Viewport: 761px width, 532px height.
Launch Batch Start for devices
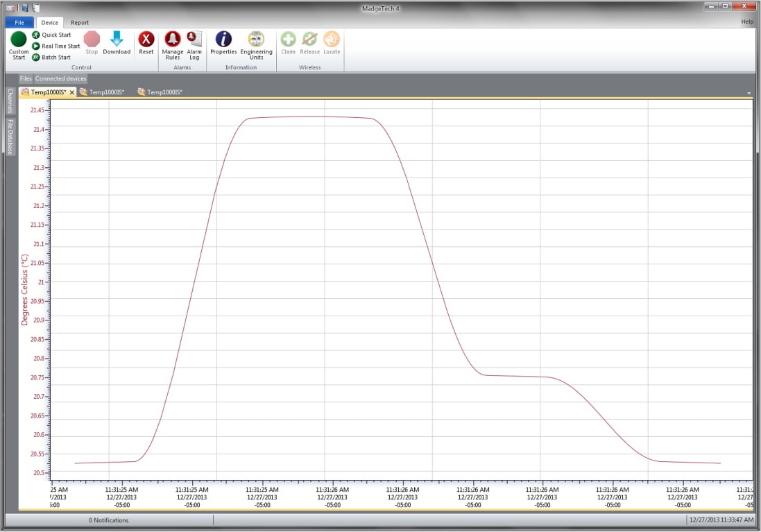[51, 58]
